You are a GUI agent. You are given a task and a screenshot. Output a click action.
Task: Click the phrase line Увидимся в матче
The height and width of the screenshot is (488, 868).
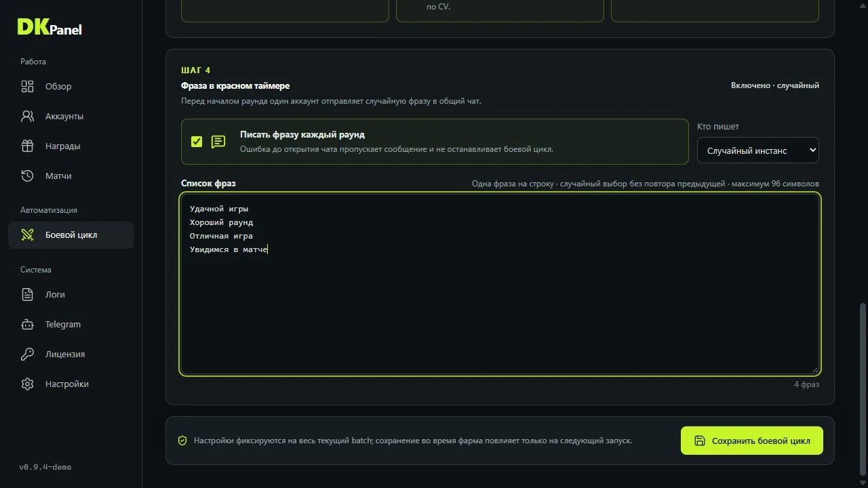click(x=229, y=249)
